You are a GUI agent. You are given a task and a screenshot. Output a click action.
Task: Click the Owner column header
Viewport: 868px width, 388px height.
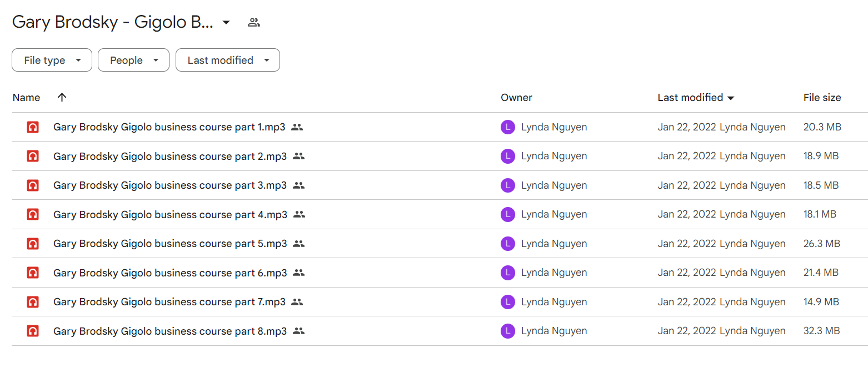tap(516, 98)
